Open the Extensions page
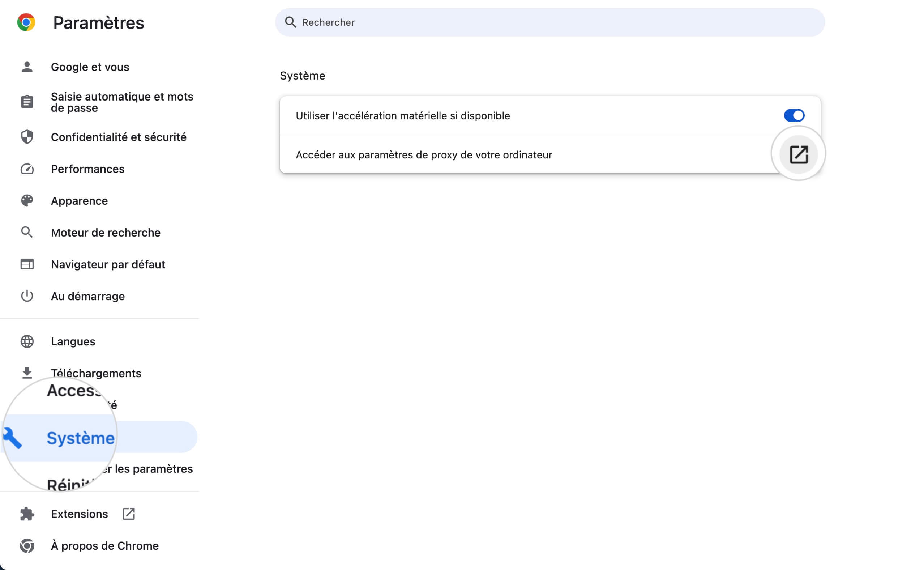 (80, 514)
